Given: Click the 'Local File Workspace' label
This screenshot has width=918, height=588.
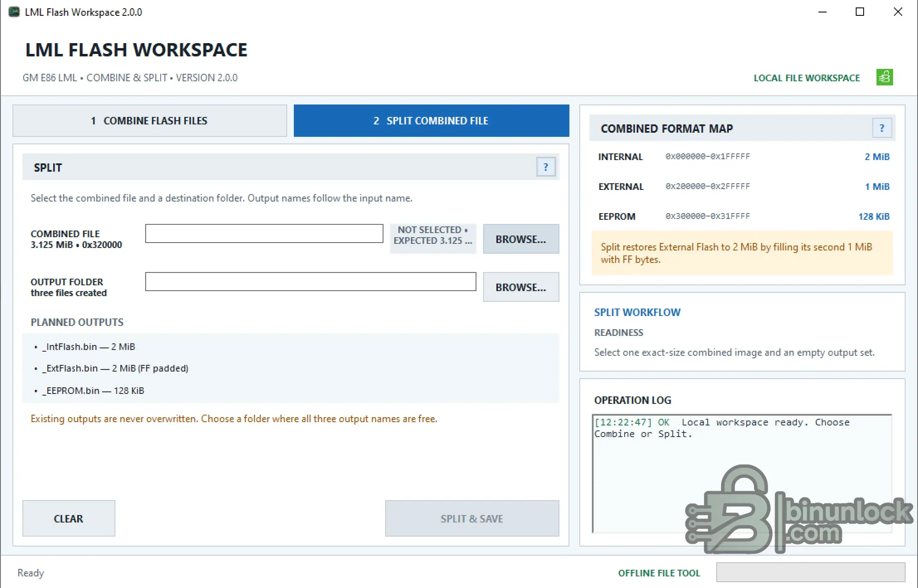Looking at the screenshot, I should point(807,78).
